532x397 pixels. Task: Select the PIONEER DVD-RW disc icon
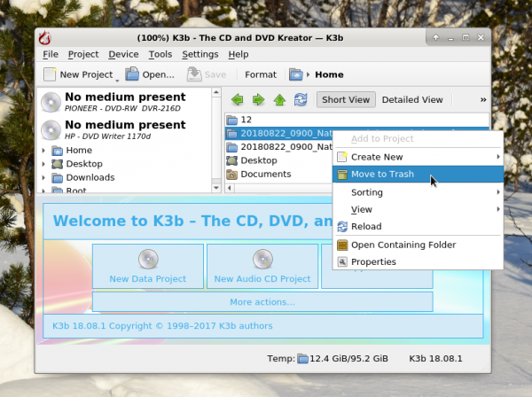point(51,102)
